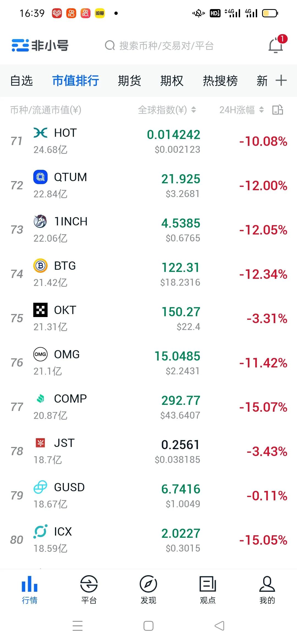Open the 我的 profile tab
This screenshot has width=297, height=644.
pyautogui.click(x=267, y=590)
